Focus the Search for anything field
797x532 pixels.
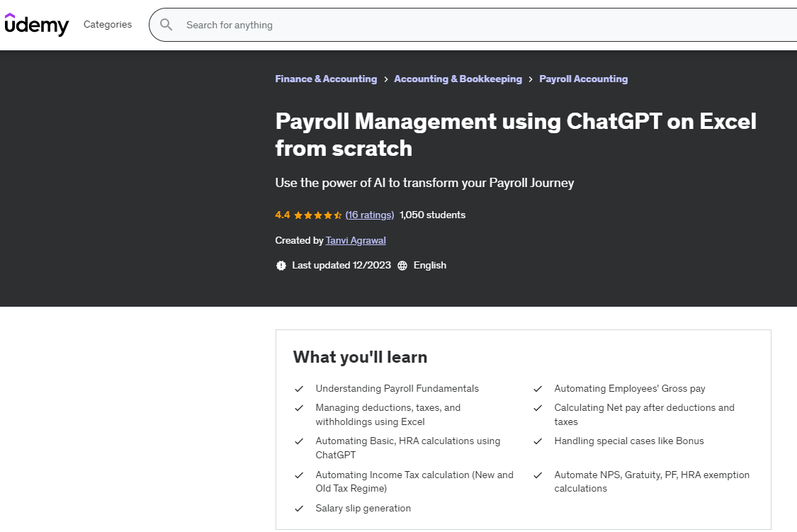[473, 24]
